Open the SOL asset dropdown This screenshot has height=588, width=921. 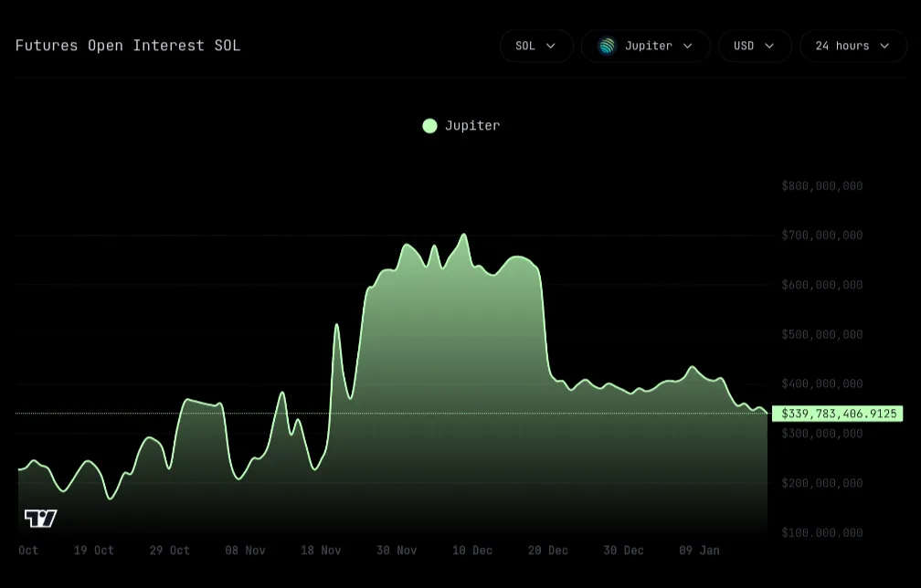tap(536, 46)
